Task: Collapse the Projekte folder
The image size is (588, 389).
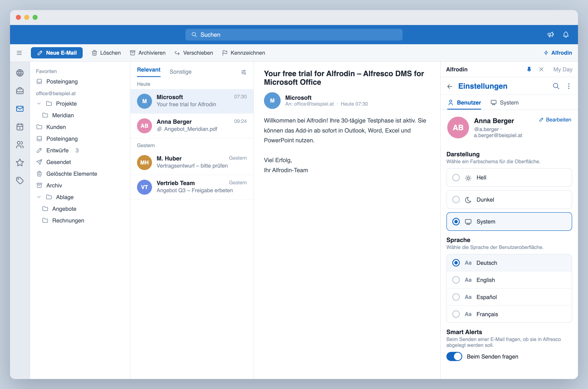Action: click(39, 104)
